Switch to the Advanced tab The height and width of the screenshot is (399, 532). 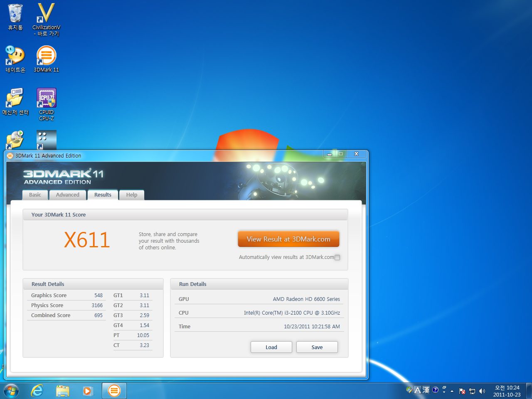pos(68,195)
